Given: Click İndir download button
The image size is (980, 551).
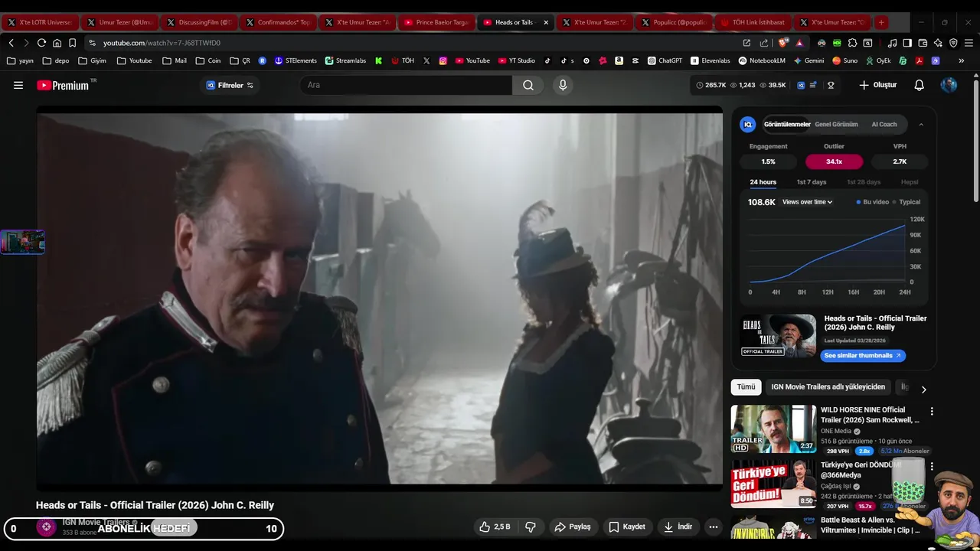Looking at the screenshot, I should [678, 527].
